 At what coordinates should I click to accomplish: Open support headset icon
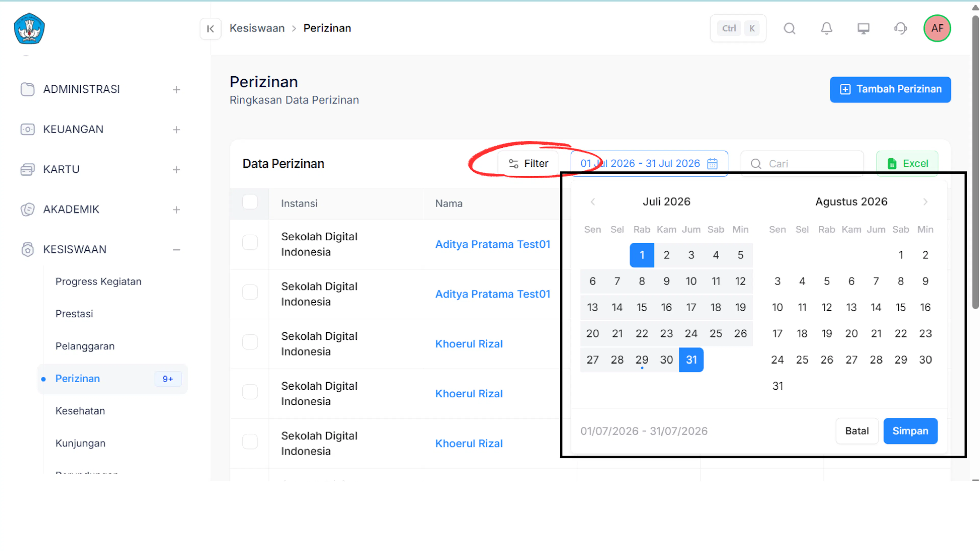pyautogui.click(x=900, y=29)
